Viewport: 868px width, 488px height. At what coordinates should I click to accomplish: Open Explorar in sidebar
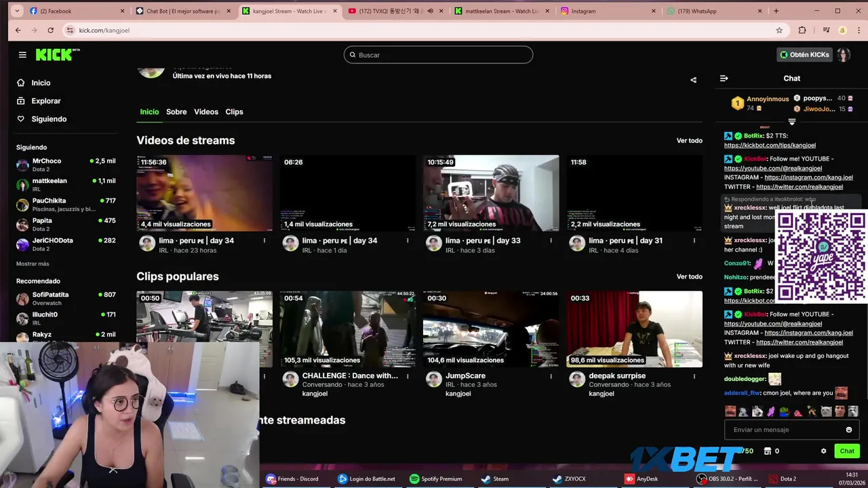45,101
